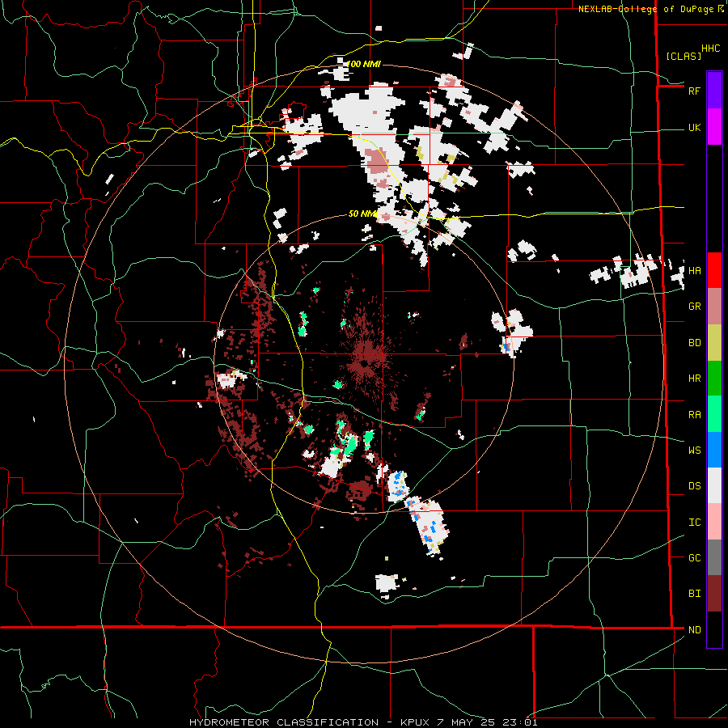
Task: Click the ND legend label
Action: tap(694, 630)
